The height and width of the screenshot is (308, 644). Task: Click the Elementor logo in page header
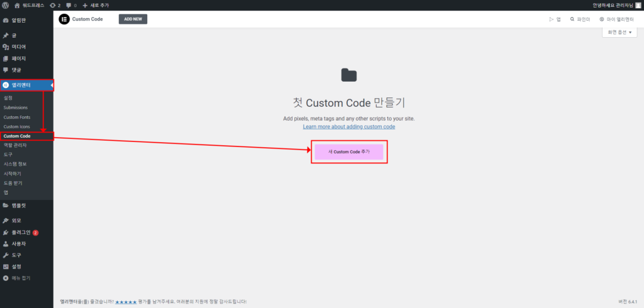(x=64, y=19)
